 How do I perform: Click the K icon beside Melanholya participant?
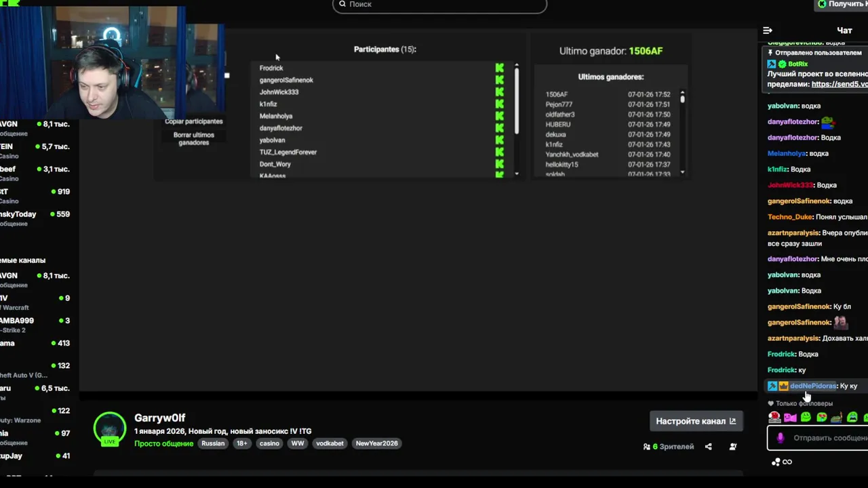pos(500,116)
